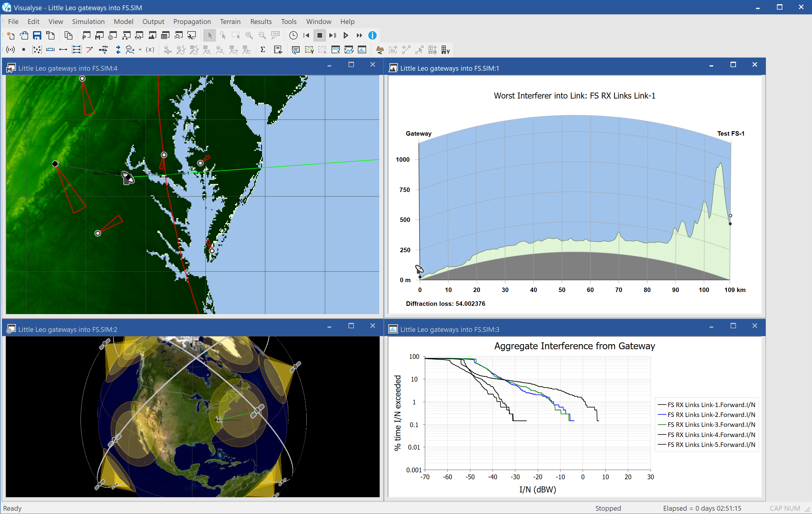812x514 pixels.
Task: Click the blue opposing arrows icon
Action: pyautogui.click(x=118, y=50)
